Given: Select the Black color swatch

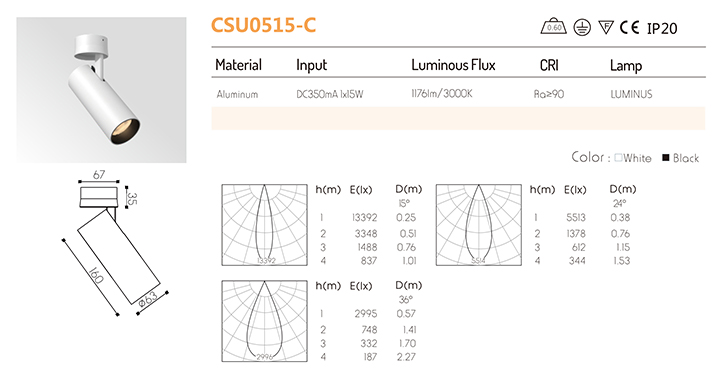Looking at the screenshot, I should pos(665,158).
